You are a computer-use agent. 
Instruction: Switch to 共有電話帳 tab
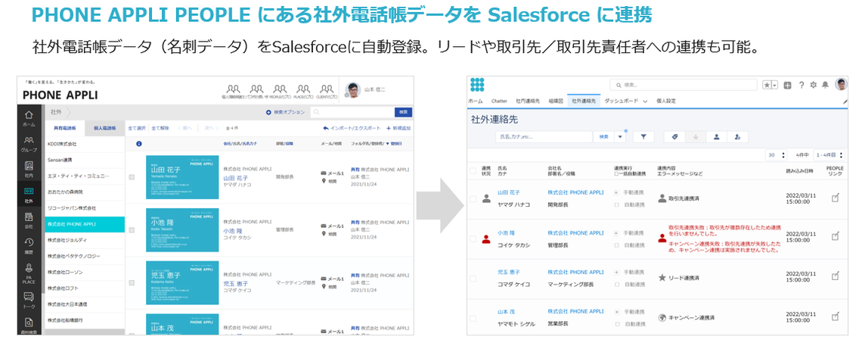pyautogui.click(x=65, y=128)
